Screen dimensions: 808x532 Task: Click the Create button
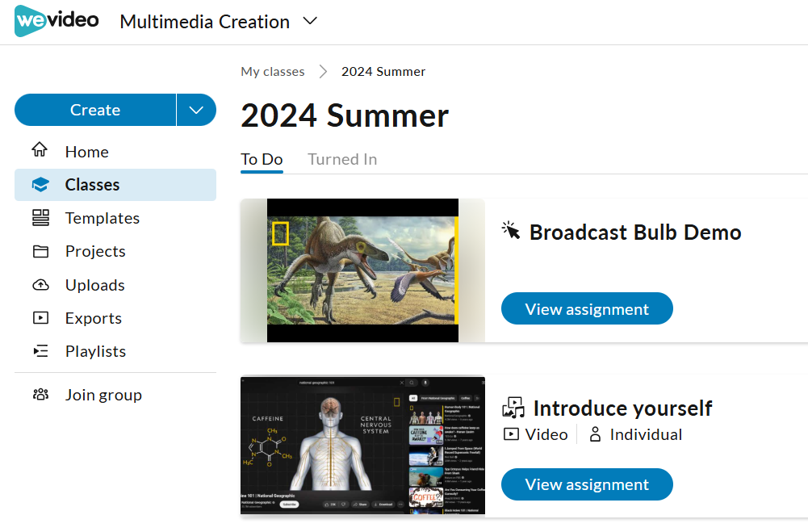click(x=95, y=110)
